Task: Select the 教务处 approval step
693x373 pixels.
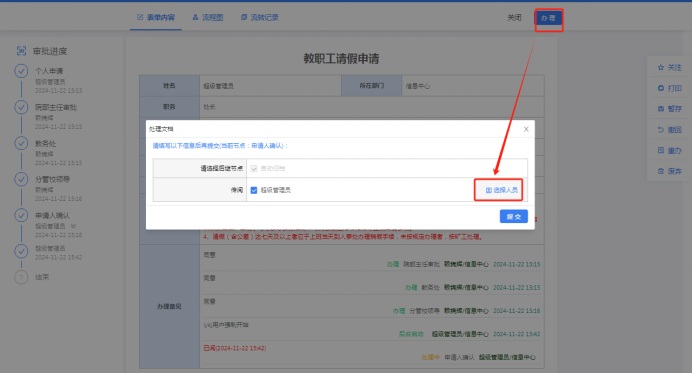Action: (46, 144)
